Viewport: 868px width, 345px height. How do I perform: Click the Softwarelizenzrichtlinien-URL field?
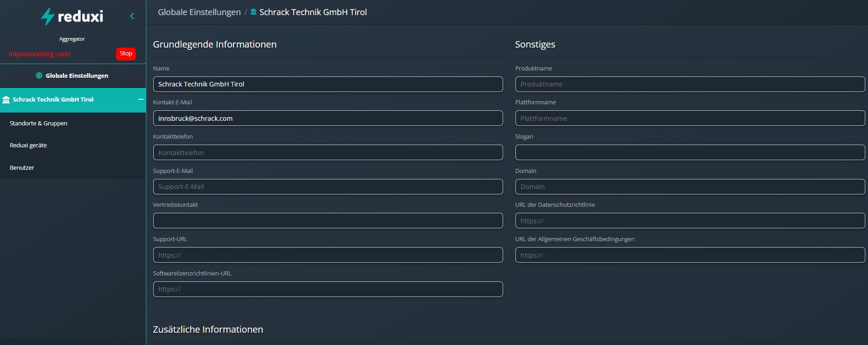[x=328, y=289]
